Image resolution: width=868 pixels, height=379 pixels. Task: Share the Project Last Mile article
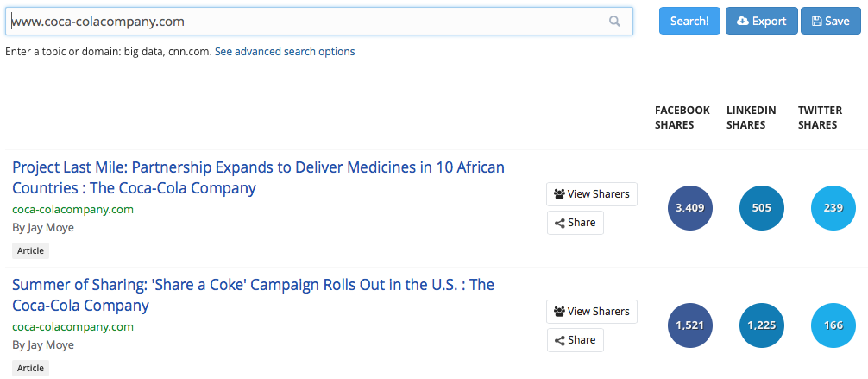576,223
